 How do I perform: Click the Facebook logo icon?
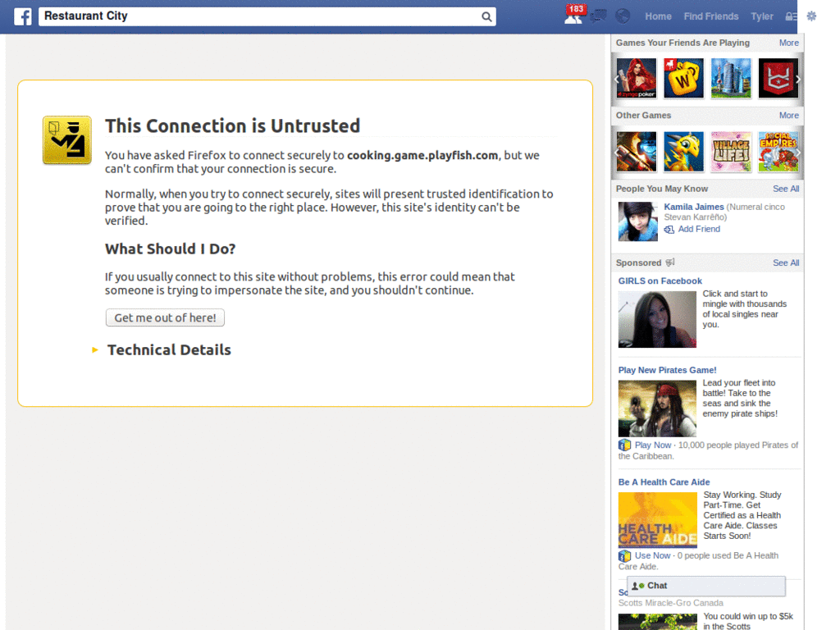(x=22, y=16)
